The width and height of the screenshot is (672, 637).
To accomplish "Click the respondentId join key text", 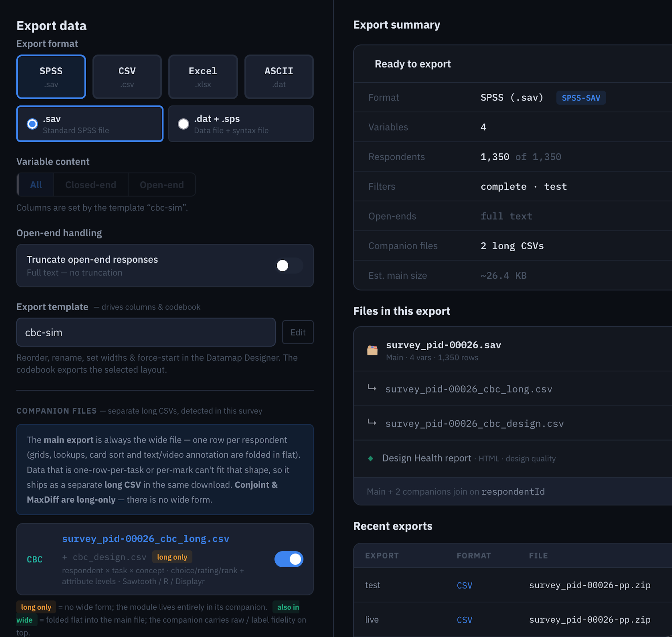I will click(513, 492).
